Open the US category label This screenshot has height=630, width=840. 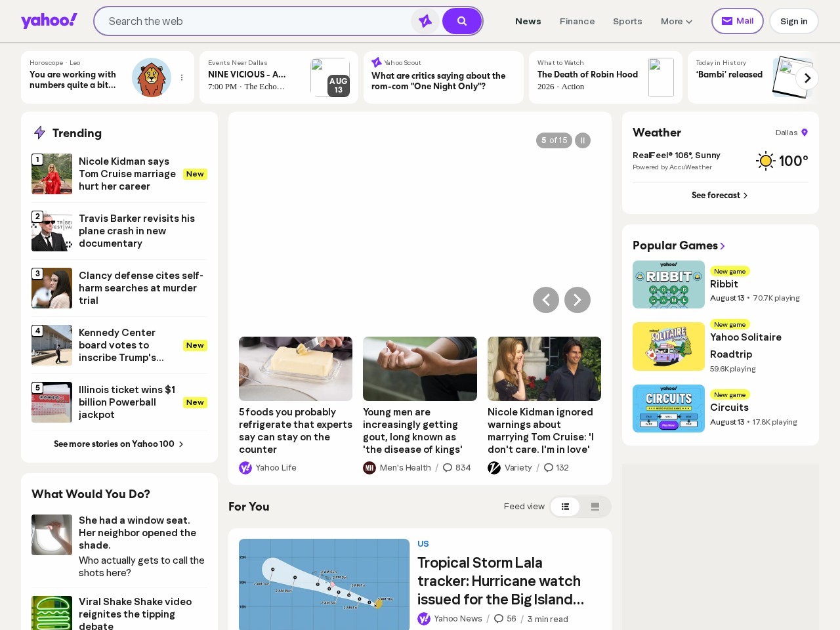423,544
